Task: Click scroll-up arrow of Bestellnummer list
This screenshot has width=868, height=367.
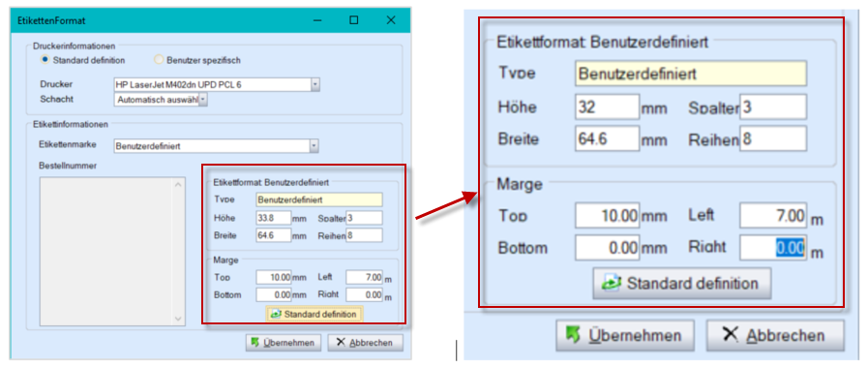Action: pyautogui.click(x=178, y=185)
